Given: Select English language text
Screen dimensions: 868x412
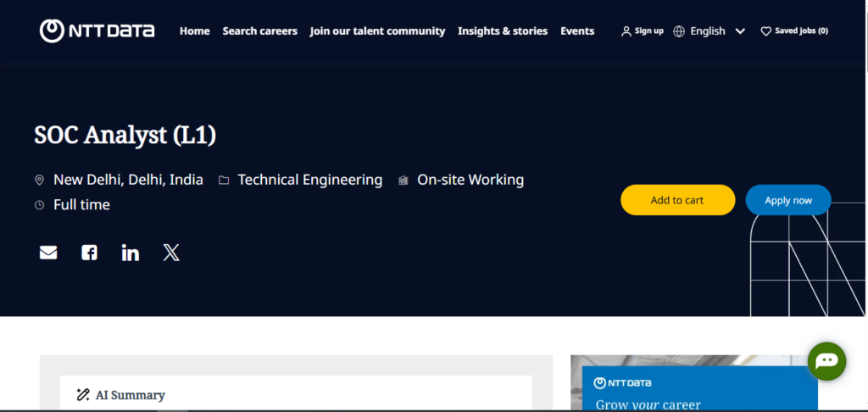Looking at the screenshot, I should pos(708,31).
